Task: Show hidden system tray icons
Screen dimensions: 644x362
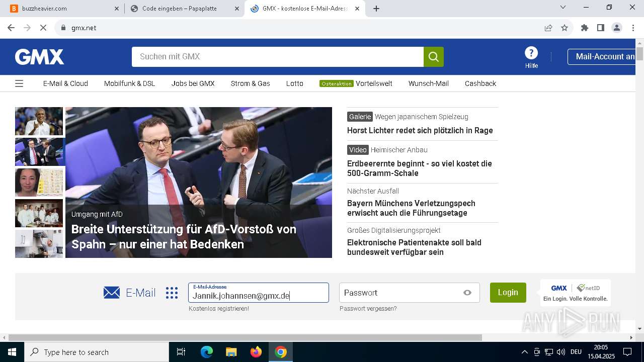Action: pos(524,352)
